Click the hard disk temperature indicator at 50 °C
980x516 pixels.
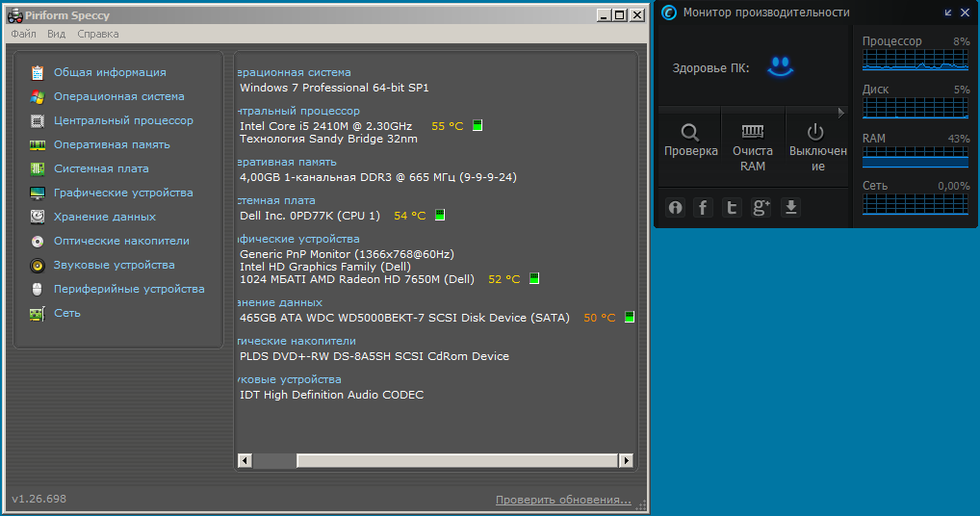pyautogui.click(x=630, y=318)
